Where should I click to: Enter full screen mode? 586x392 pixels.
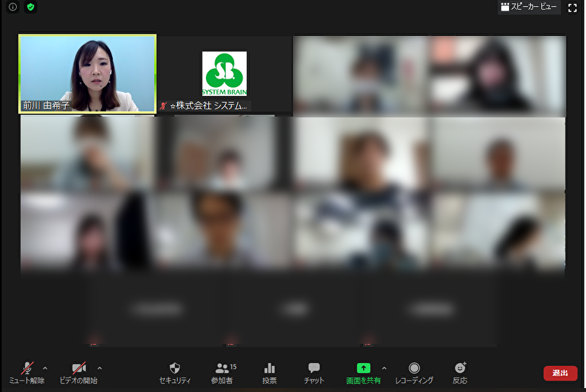572,8
